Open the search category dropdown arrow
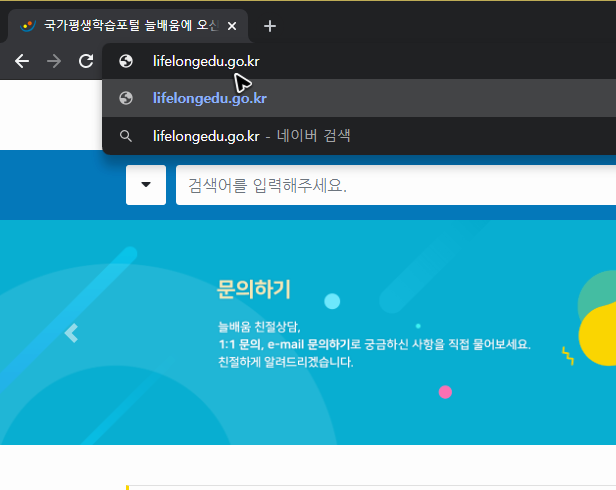Screen dimensions: 616x490 146,185
